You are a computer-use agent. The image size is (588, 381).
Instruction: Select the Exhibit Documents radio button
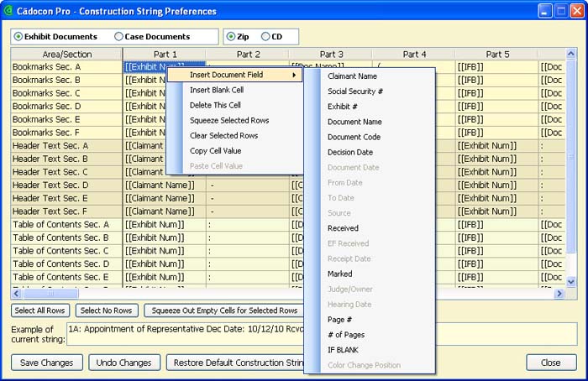pyautogui.click(x=18, y=37)
